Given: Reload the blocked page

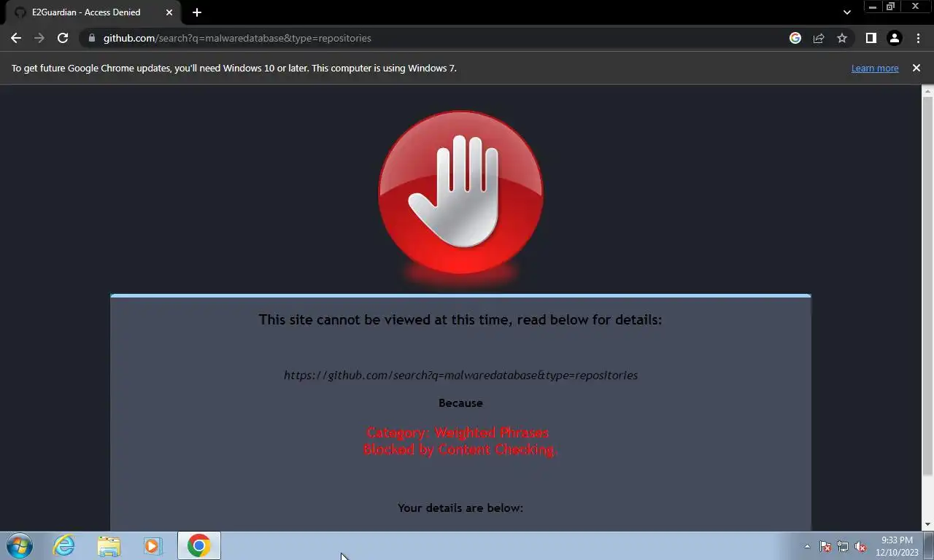Looking at the screenshot, I should pyautogui.click(x=63, y=38).
